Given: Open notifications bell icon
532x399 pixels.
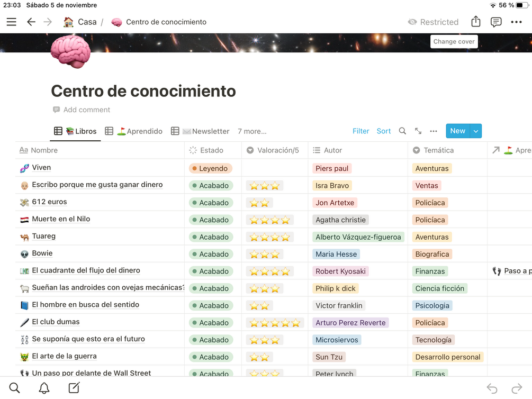Looking at the screenshot, I should (44, 388).
